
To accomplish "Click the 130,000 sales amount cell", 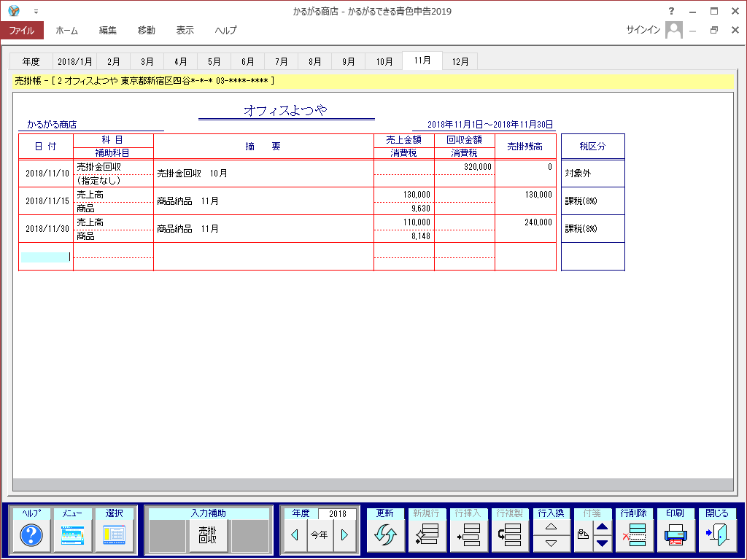I will 404,195.
